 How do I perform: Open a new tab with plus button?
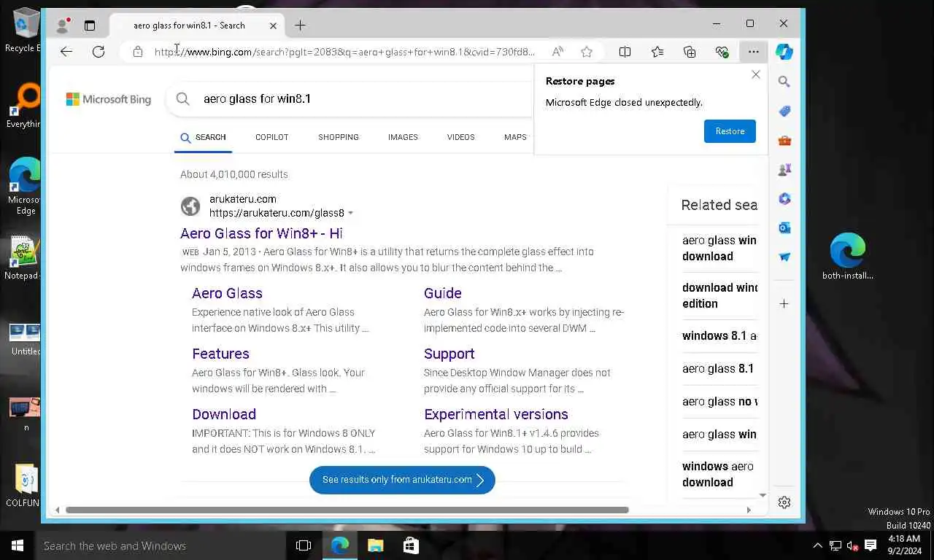pyautogui.click(x=300, y=26)
